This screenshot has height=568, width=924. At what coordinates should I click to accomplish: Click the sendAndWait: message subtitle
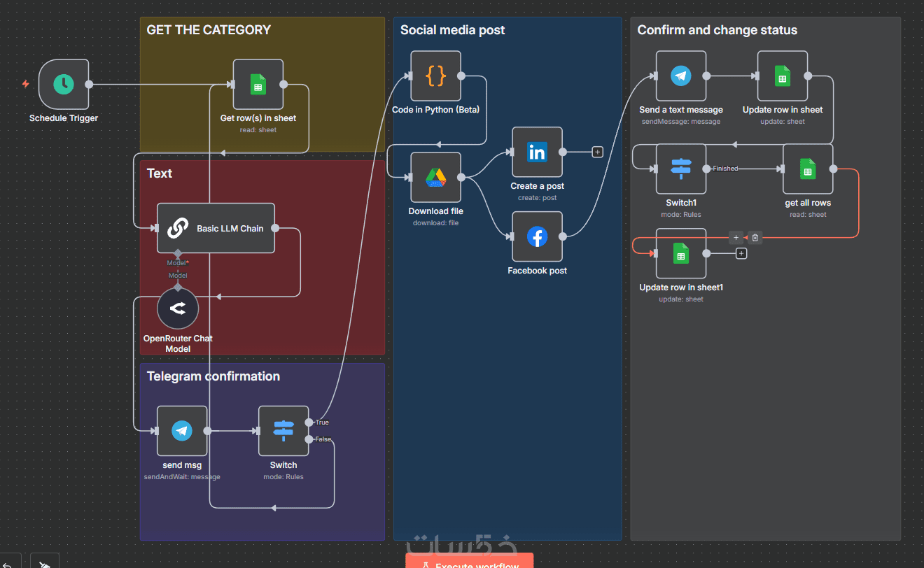[x=182, y=477]
